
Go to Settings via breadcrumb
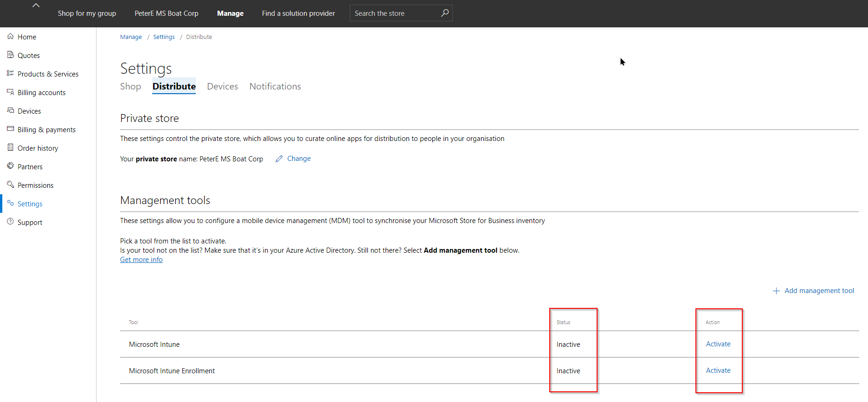[164, 37]
